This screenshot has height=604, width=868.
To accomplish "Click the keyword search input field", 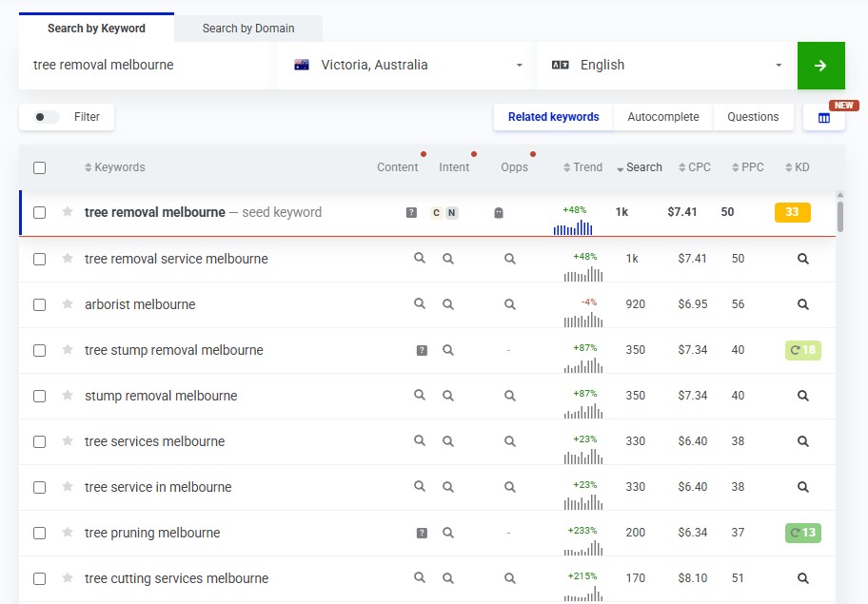I will (x=148, y=66).
